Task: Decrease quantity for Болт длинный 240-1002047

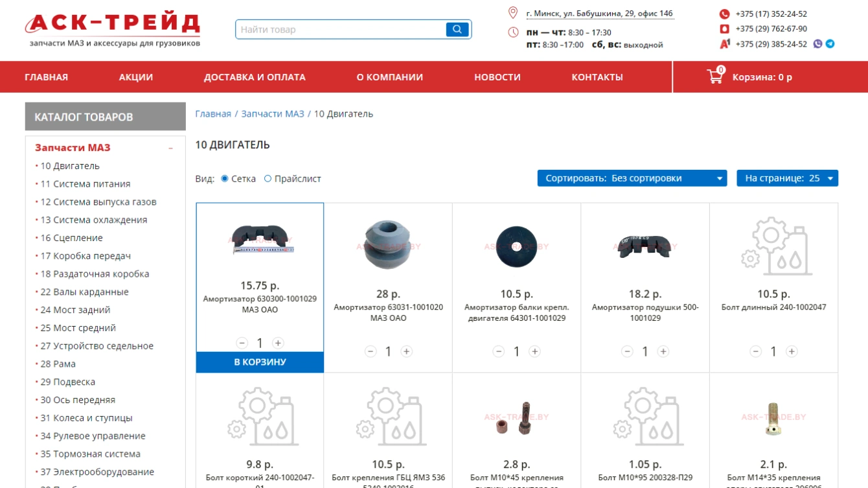Action: pyautogui.click(x=756, y=351)
